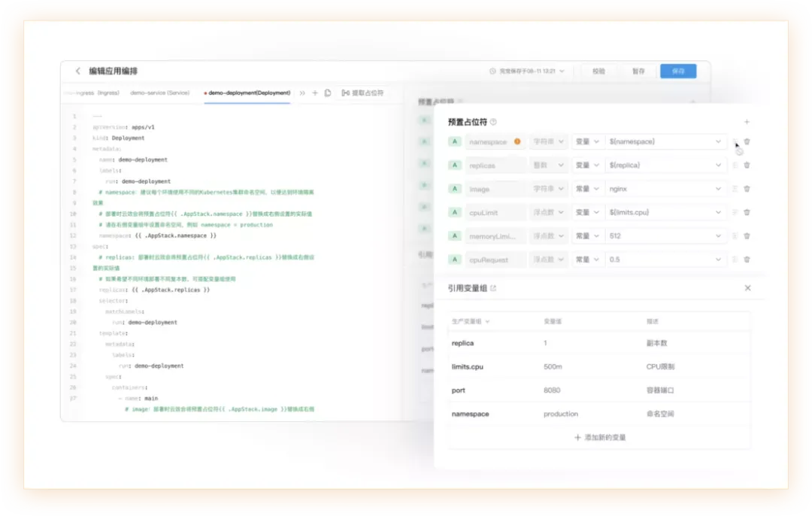
Task: Switch to demo-service (Service) tab
Action: tap(159, 93)
